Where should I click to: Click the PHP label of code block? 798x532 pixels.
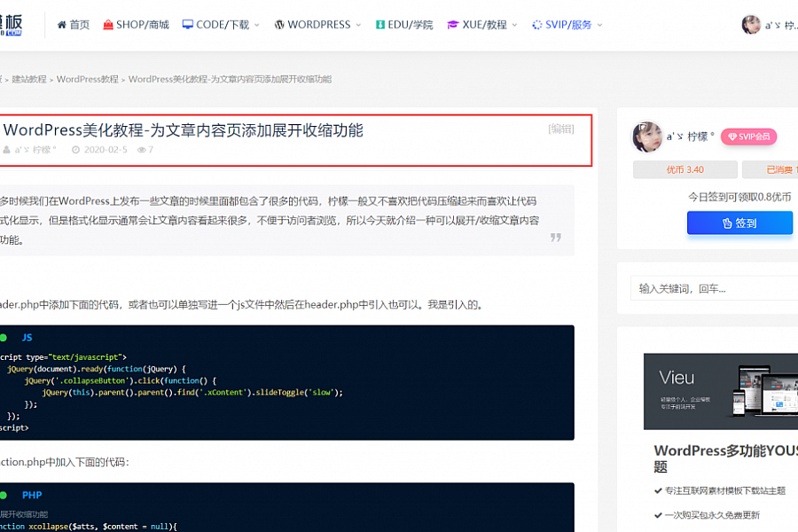(x=32, y=496)
